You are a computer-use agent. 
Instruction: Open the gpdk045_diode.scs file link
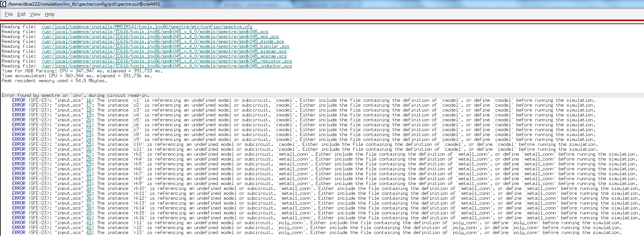coord(163,41)
